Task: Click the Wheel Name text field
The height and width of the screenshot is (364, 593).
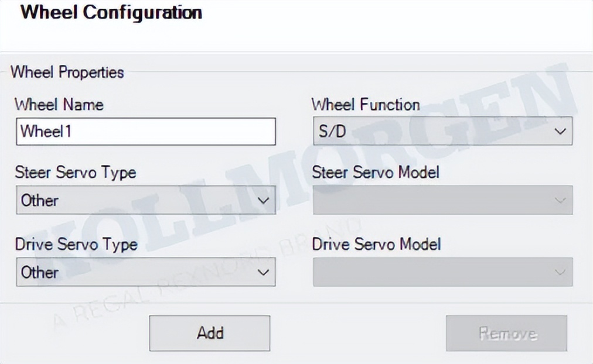Action: [x=146, y=132]
